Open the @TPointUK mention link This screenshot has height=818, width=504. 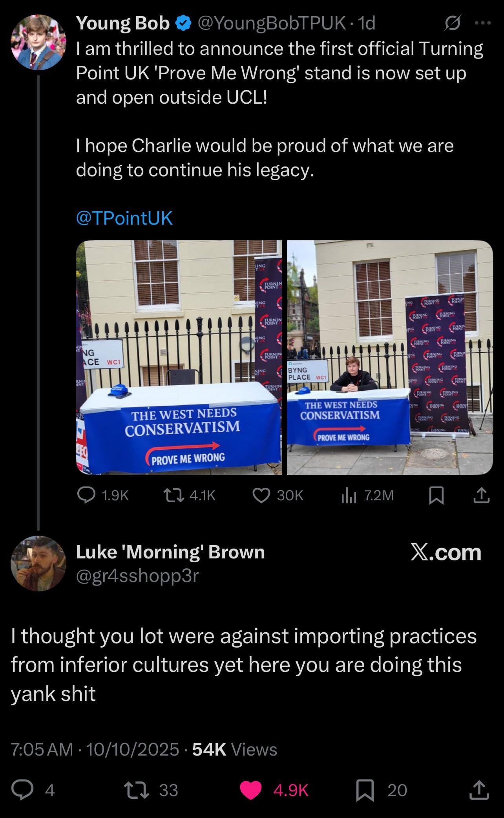pyautogui.click(x=124, y=218)
